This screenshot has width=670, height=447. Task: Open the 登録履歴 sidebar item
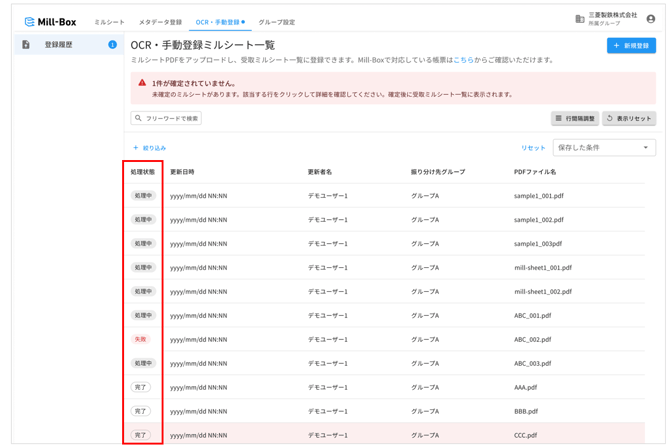click(x=69, y=44)
